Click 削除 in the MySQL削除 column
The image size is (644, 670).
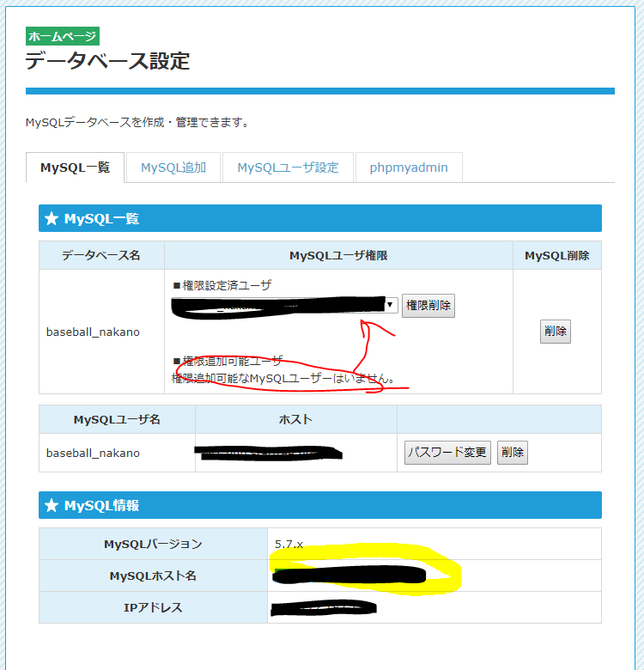556,332
